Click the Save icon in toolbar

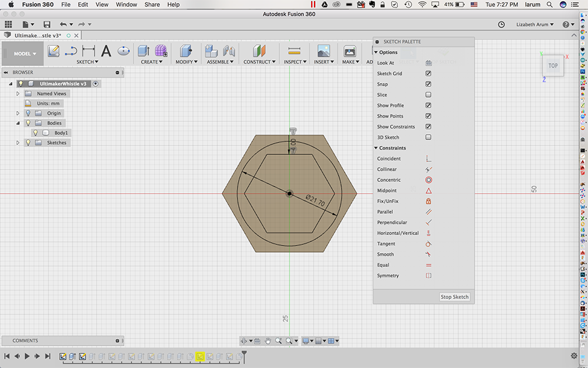tap(47, 24)
